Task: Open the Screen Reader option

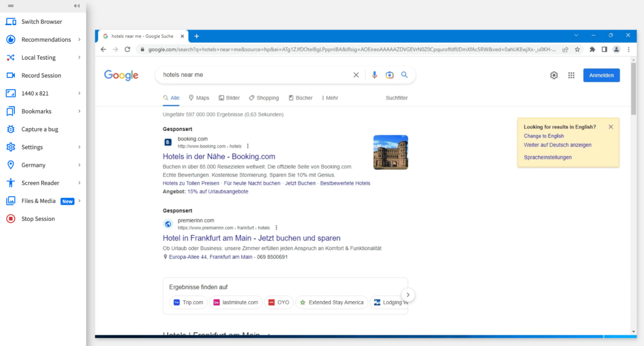Action: (x=40, y=183)
